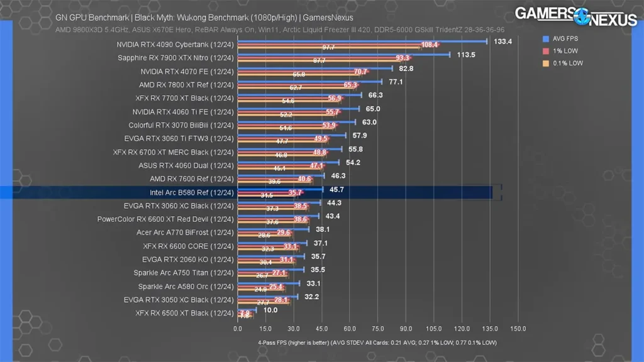The width and height of the screenshot is (644, 362).
Task: Click the orange 0.1% LOW legend swatch
Action: (x=545, y=63)
